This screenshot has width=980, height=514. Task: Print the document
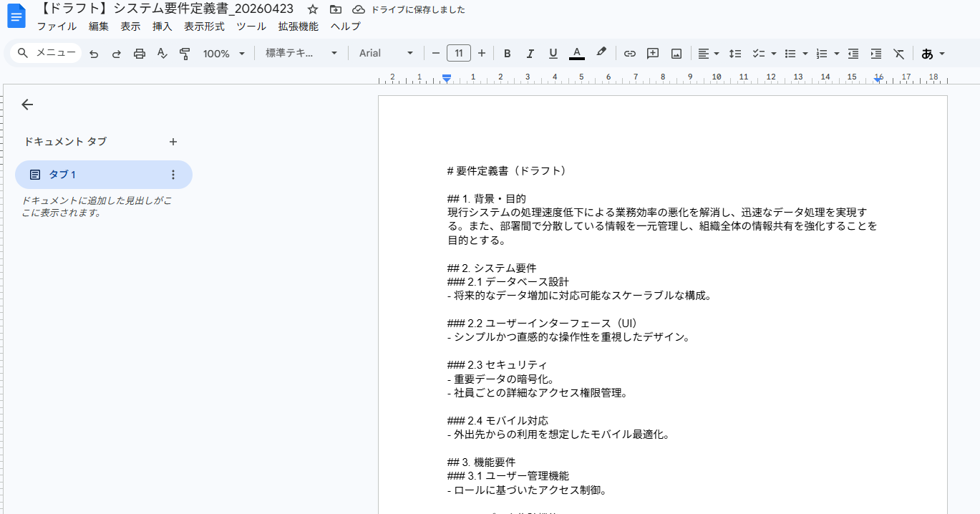[x=140, y=54]
